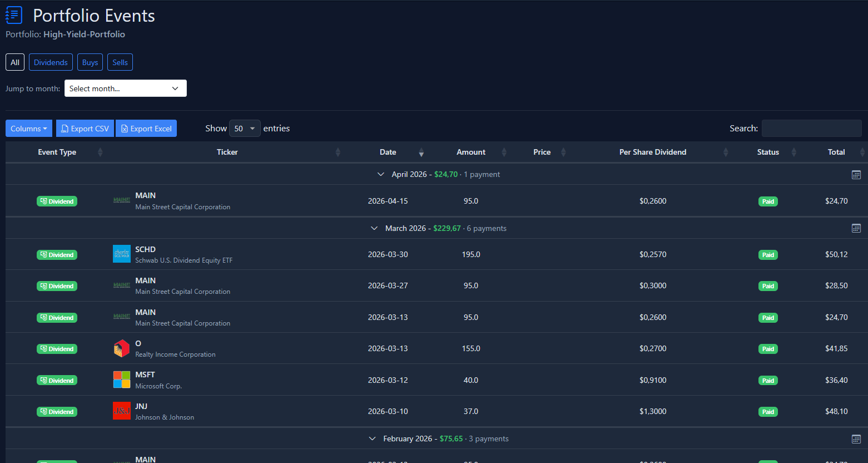
Task: Click High-Yield-Portfolio portfolio name
Action: point(84,34)
